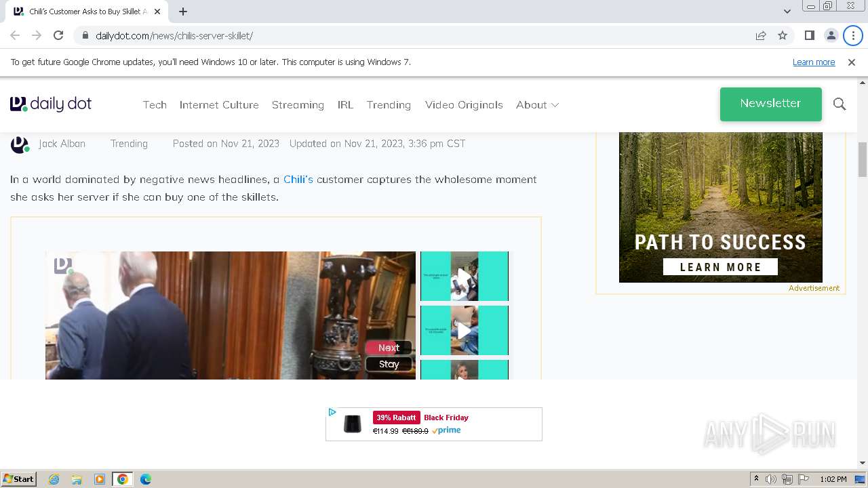Open the IRL section
The width and height of the screenshot is (868, 488).
[x=345, y=104]
